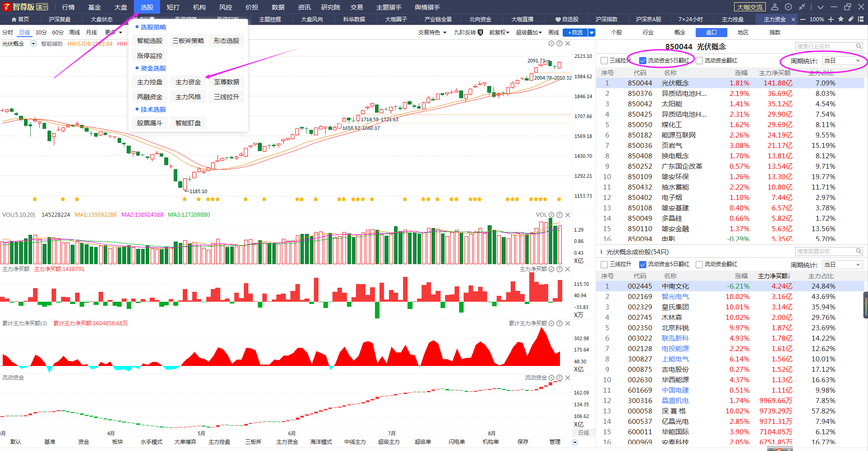Close the 累计主力净买额 indicator panel

point(568,323)
